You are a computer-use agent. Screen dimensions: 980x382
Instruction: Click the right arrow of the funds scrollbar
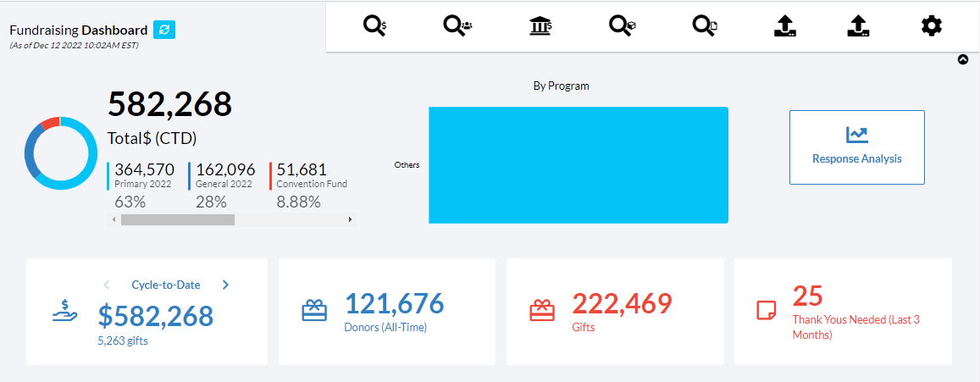tap(350, 219)
